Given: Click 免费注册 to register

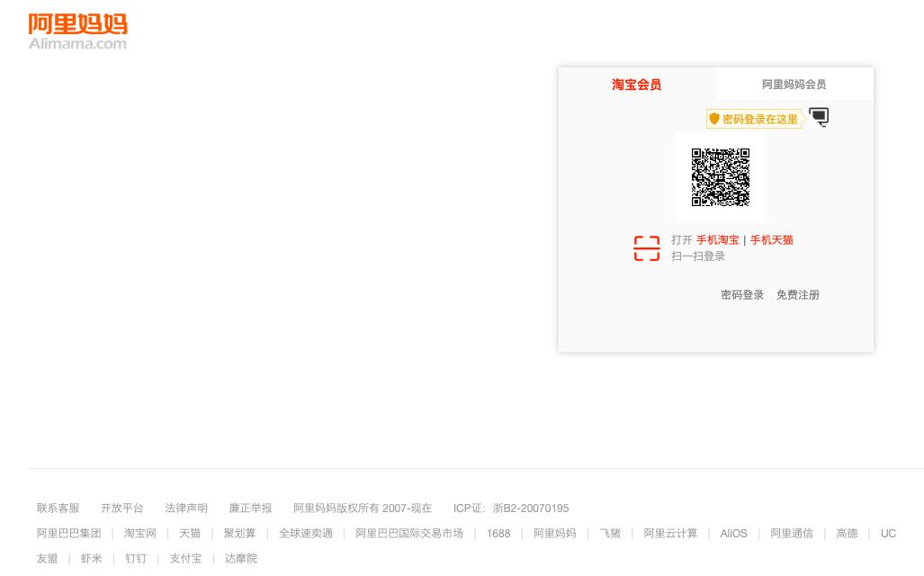Looking at the screenshot, I should 797,294.
